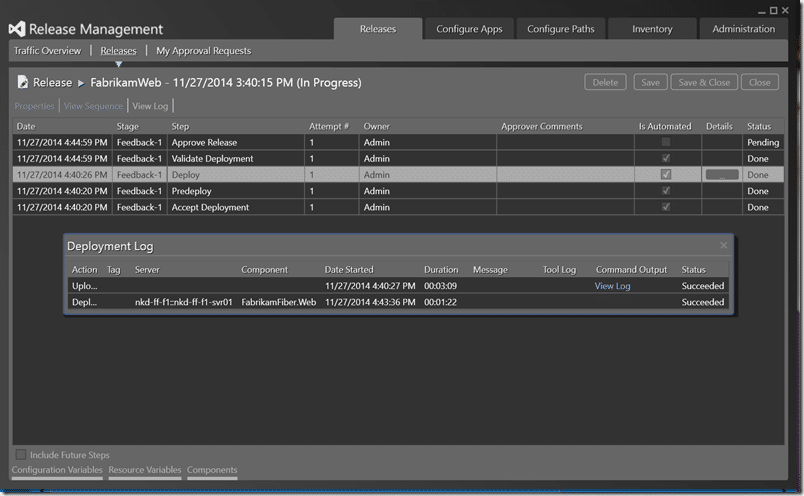804x496 pixels.
Task: Toggle Is Automated checkbox for Accept Deployment
Action: (666, 207)
